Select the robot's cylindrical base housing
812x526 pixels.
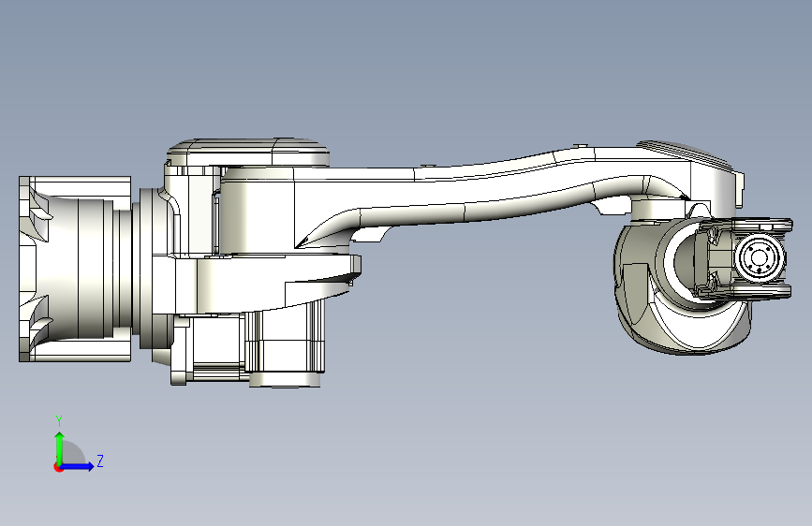coord(75,269)
